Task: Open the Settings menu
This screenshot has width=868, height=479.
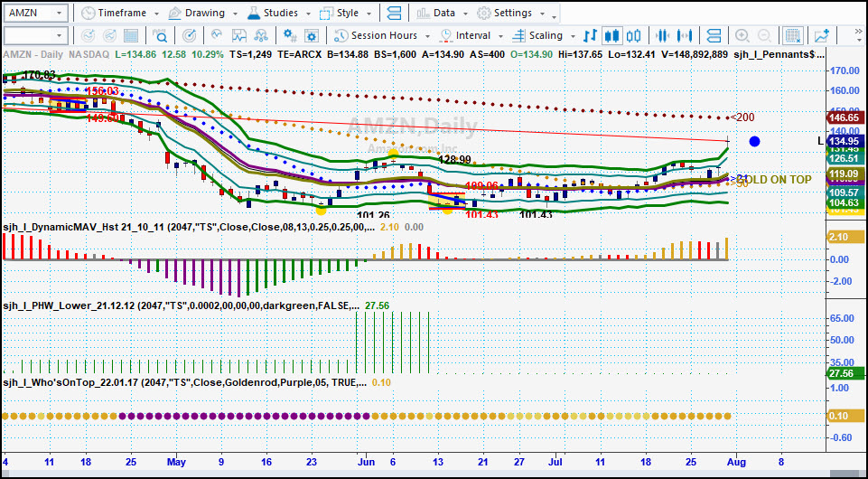Action: pyautogui.click(x=511, y=13)
